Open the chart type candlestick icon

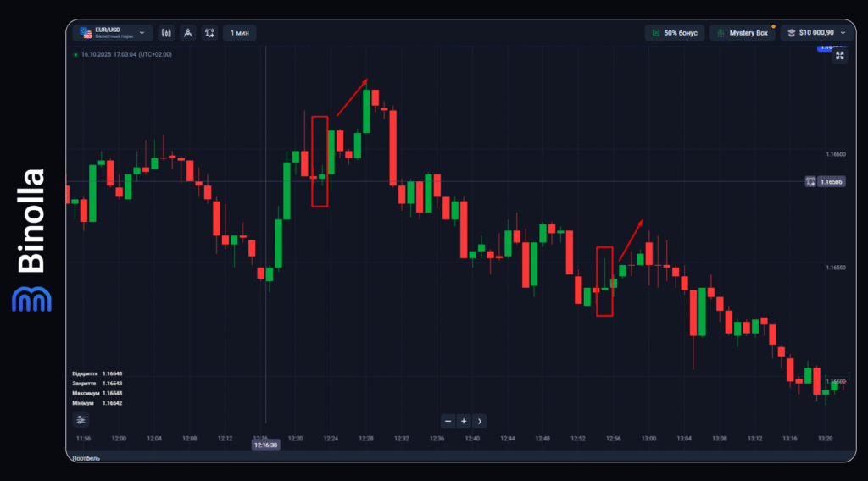pyautogui.click(x=166, y=33)
